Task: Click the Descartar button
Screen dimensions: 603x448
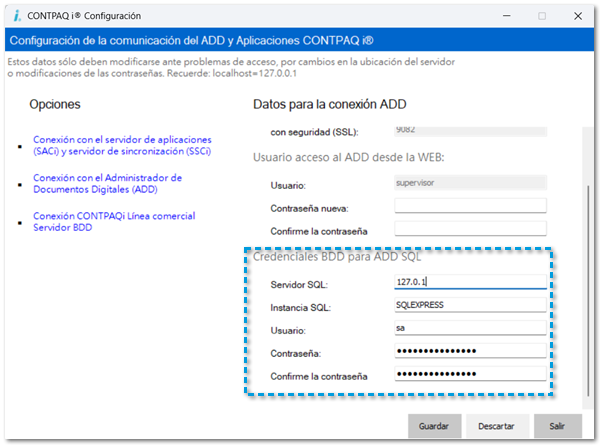Action: [496, 426]
